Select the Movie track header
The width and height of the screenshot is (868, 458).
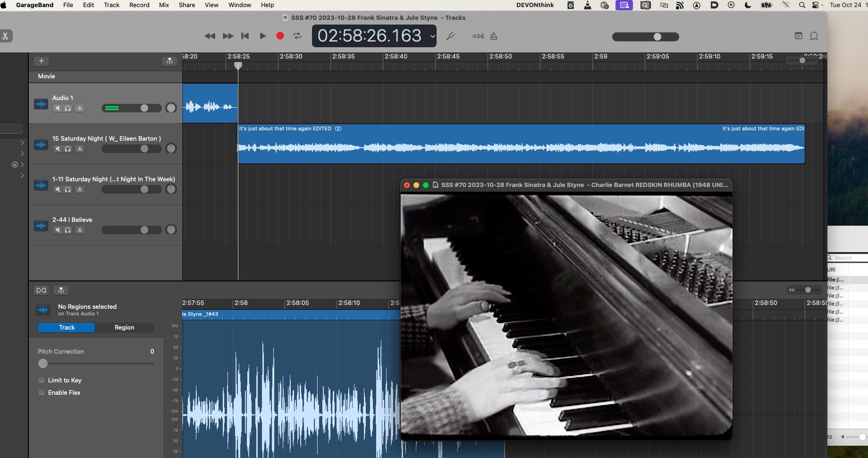pos(105,76)
